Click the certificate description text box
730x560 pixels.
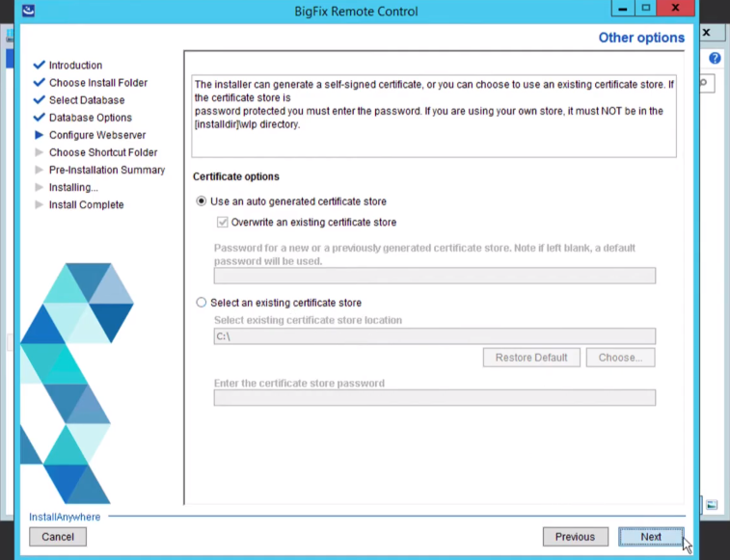coord(434,117)
